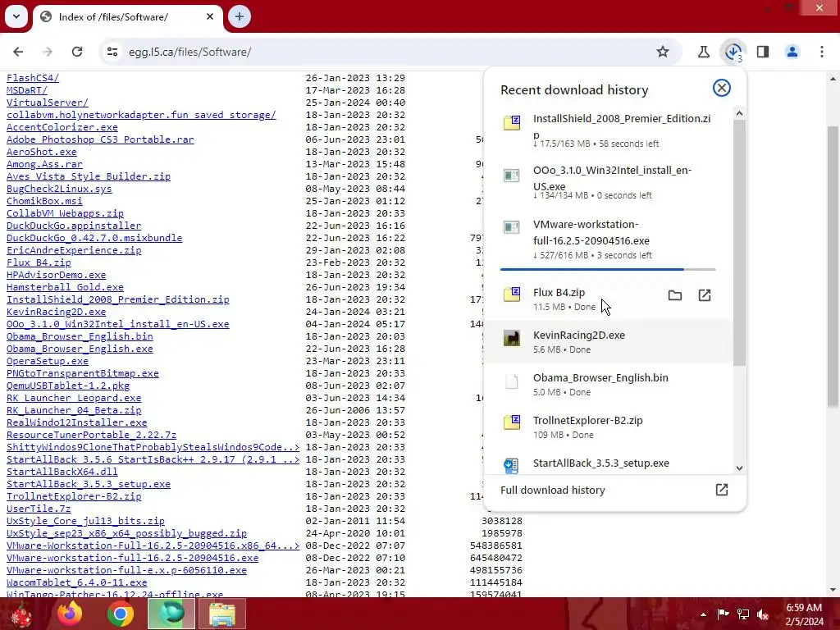The image size is (840, 630).
Task: Click StartAllBack_3.5.3_setup.exe download entry
Action: pyautogui.click(x=600, y=463)
